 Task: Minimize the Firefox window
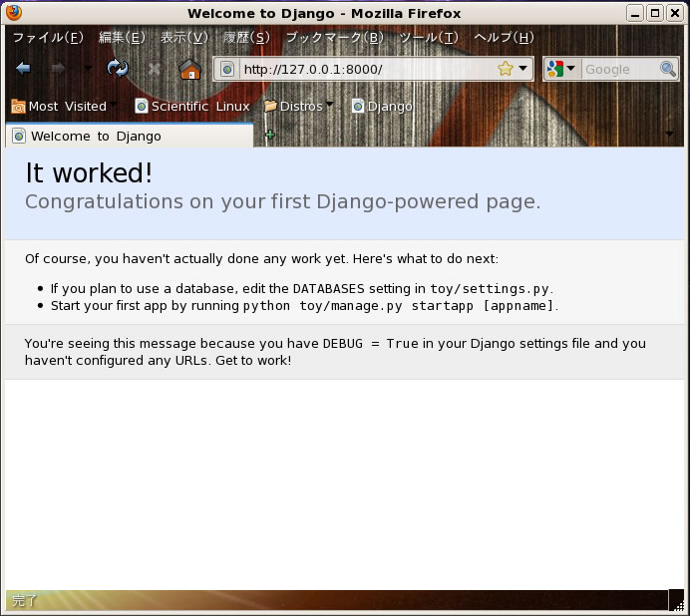(634, 13)
